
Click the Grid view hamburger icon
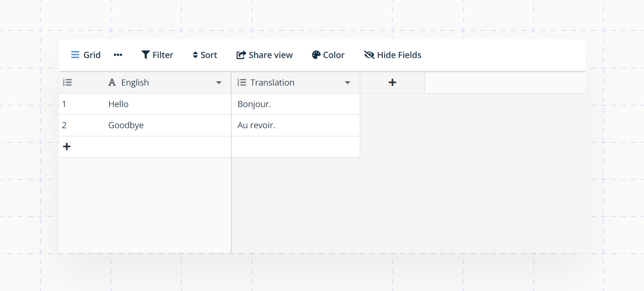[75, 55]
